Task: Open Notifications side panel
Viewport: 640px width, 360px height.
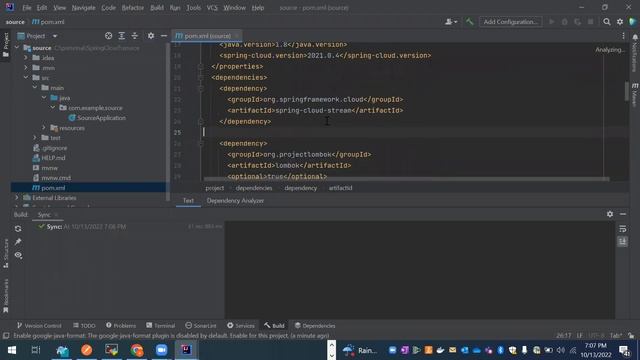Action: [x=635, y=53]
